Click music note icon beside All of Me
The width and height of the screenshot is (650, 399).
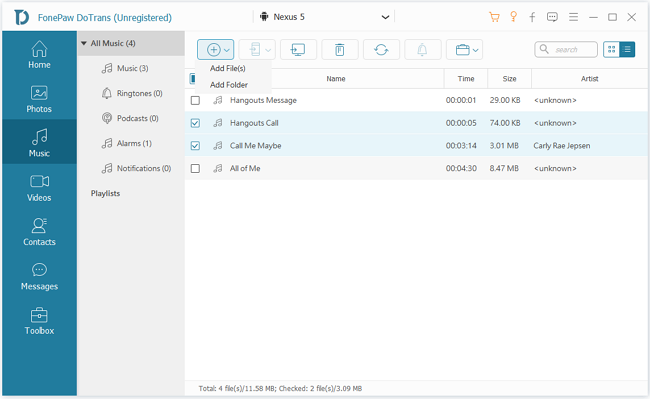[x=218, y=168]
